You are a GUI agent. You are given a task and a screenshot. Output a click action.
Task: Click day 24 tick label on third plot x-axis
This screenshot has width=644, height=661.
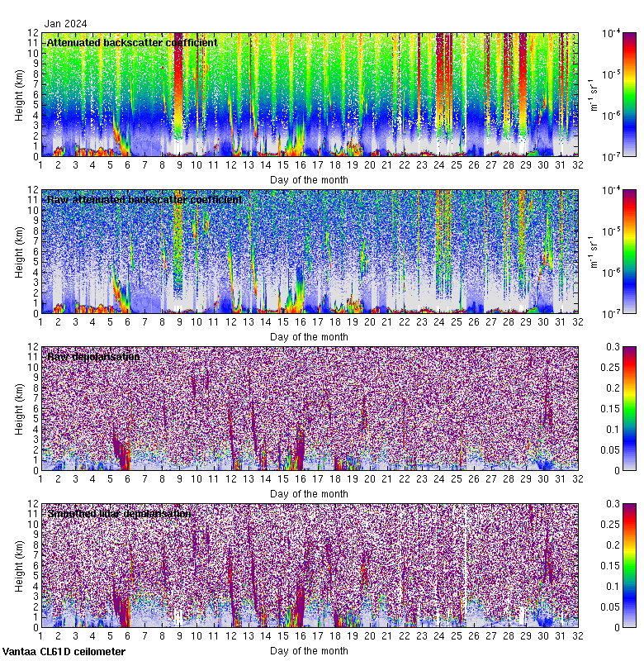[439, 479]
